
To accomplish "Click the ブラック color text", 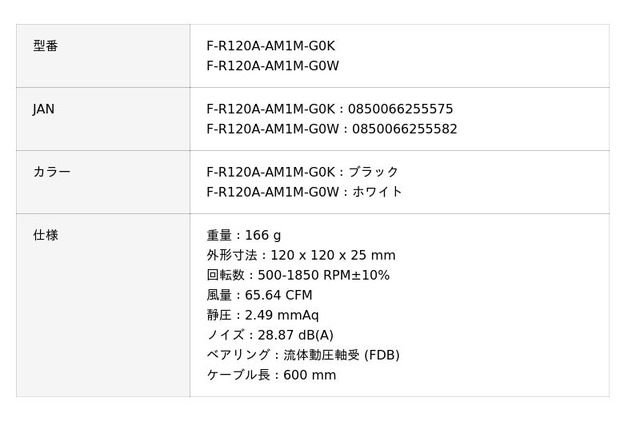I will coord(376,172).
